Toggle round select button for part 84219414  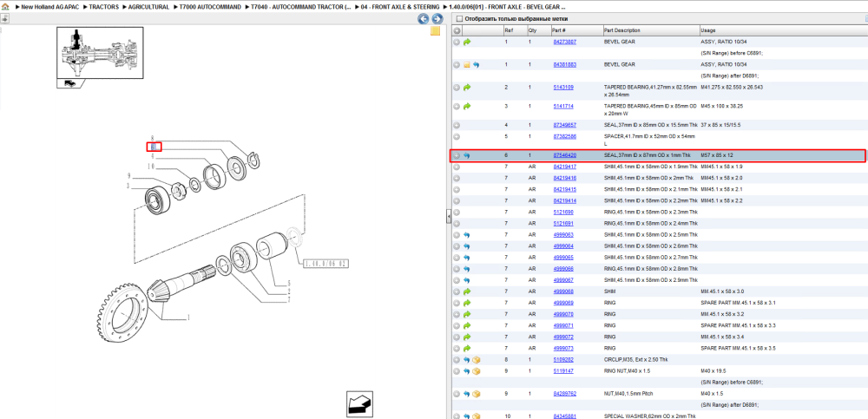(457, 201)
